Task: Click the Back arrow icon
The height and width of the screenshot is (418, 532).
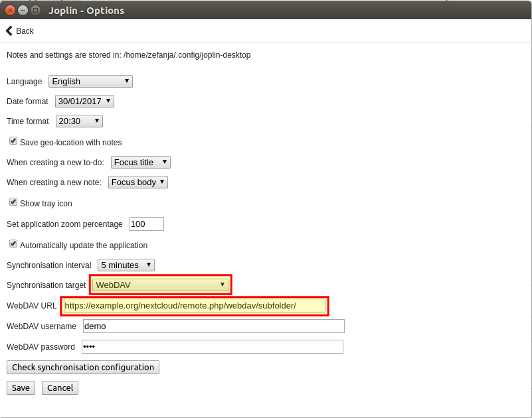Action: (x=9, y=31)
